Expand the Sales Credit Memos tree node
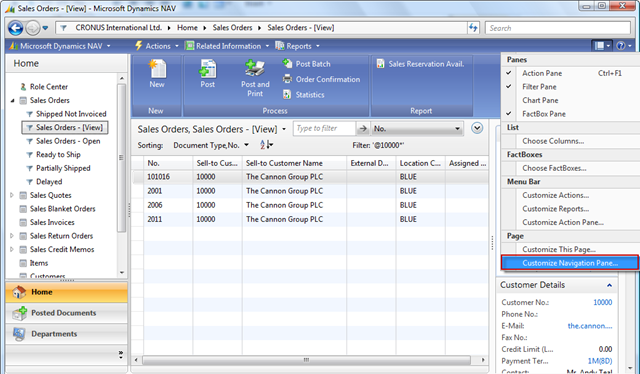The height and width of the screenshot is (374, 640). (x=12, y=249)
